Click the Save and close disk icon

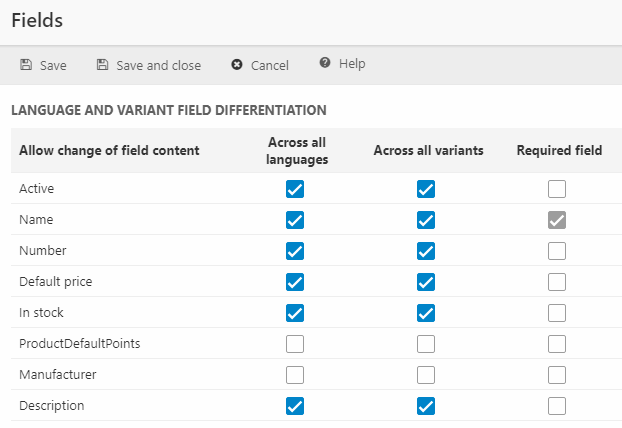coord(102,65)
